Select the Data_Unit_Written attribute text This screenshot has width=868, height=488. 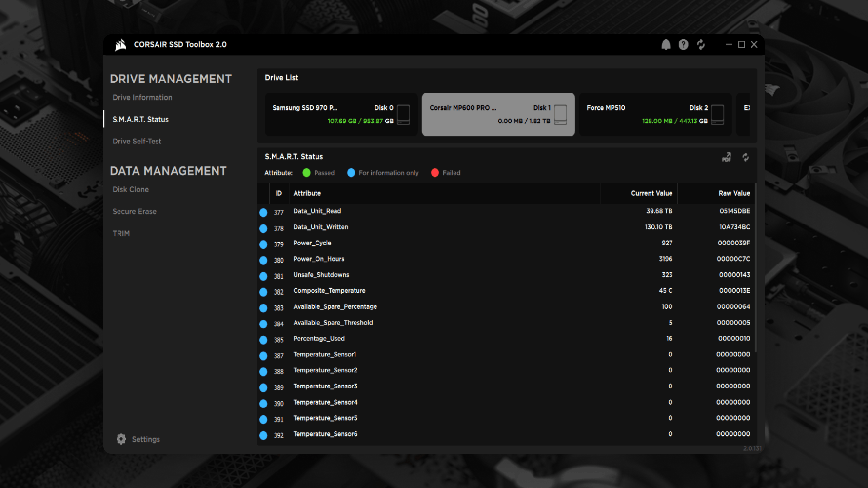tap(321, 227)
